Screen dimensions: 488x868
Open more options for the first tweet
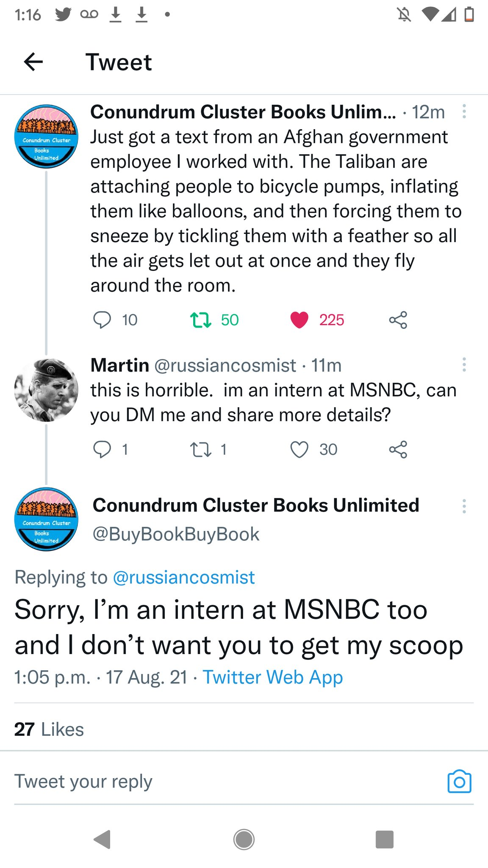pyautogui.click(x=464, y=111)
